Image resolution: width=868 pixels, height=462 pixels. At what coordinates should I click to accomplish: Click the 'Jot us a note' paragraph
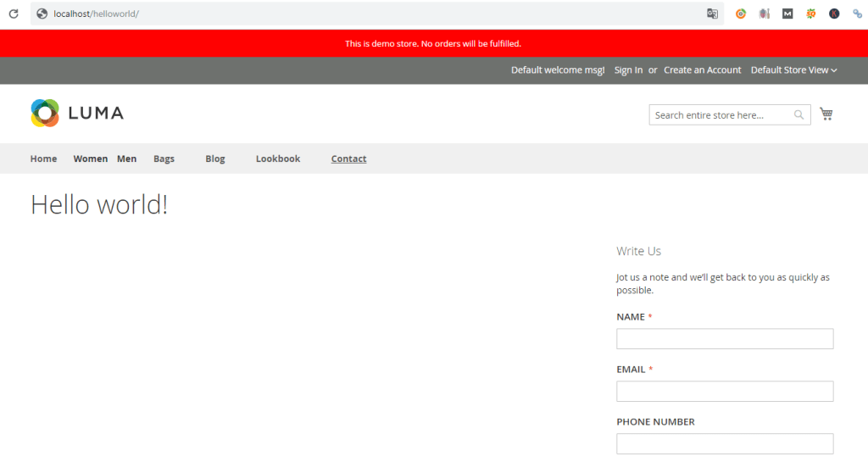[x=723, y=283]
